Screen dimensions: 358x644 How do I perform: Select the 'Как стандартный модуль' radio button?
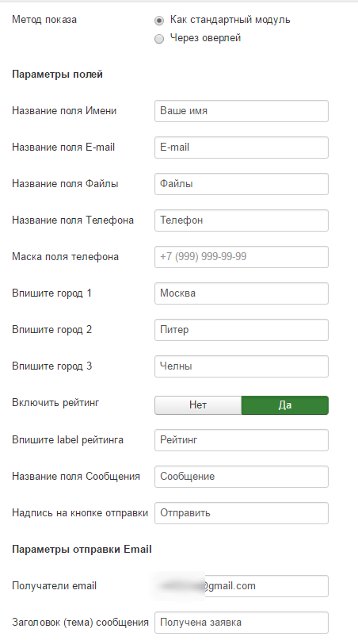point(159,20)
